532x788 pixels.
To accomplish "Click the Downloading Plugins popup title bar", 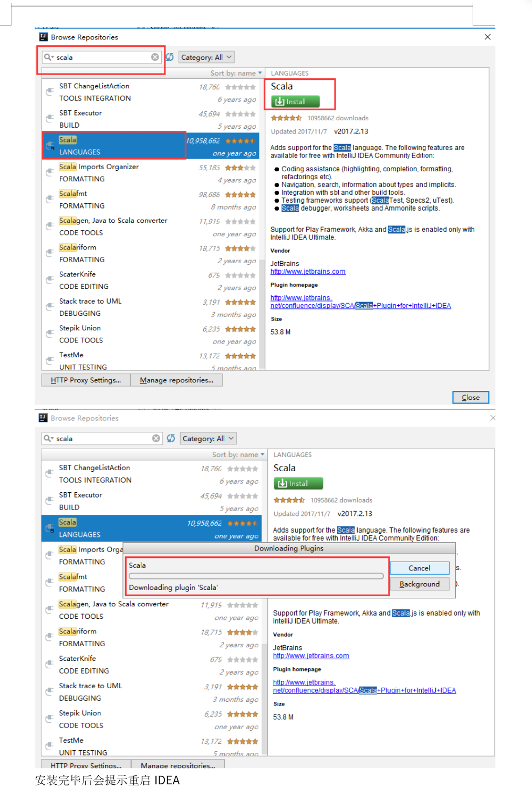I will (x=289, y=548).
